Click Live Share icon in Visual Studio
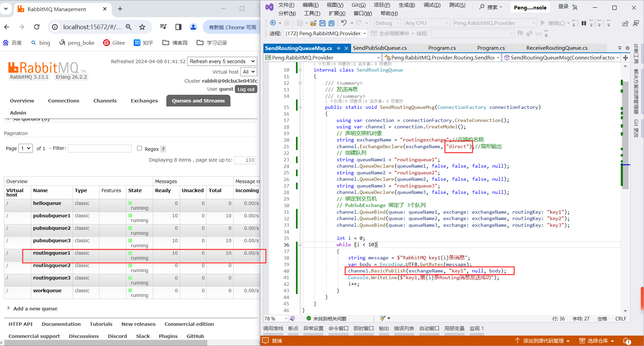The height and width of the screenshot is (346, 644). point(625,23)
